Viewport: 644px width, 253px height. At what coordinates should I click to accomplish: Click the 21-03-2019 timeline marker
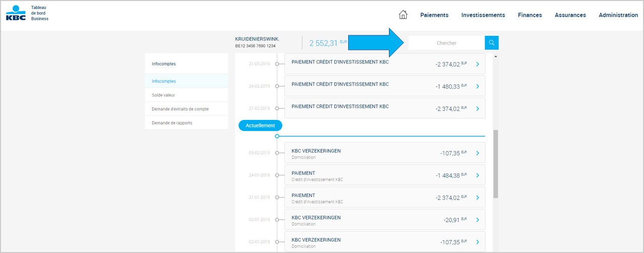[277, 64]
